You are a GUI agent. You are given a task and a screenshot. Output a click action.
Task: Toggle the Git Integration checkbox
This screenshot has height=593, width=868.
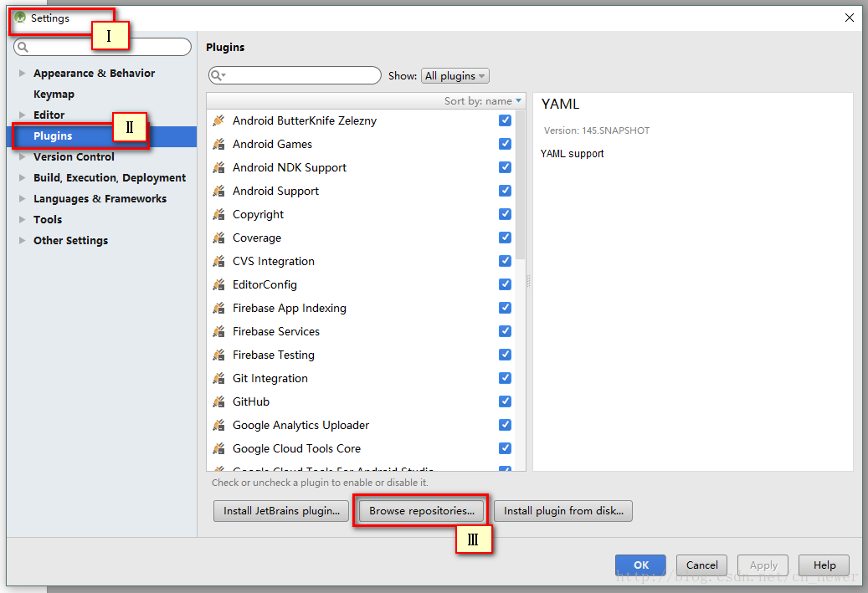(x=505, y=378)
